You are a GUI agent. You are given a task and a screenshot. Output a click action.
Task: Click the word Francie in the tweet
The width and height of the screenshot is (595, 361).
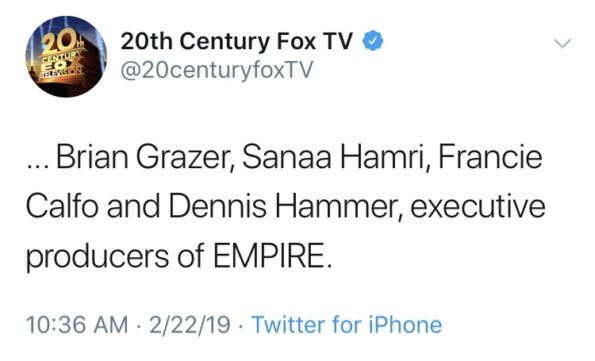coord(490,156)
